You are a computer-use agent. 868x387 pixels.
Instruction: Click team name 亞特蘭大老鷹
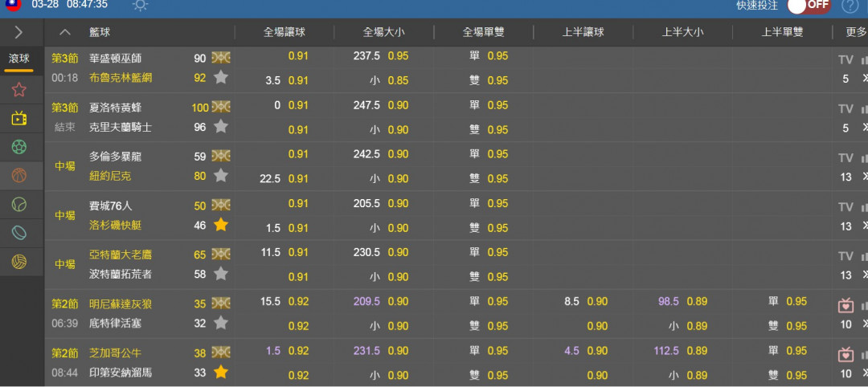tap(121, 255)
